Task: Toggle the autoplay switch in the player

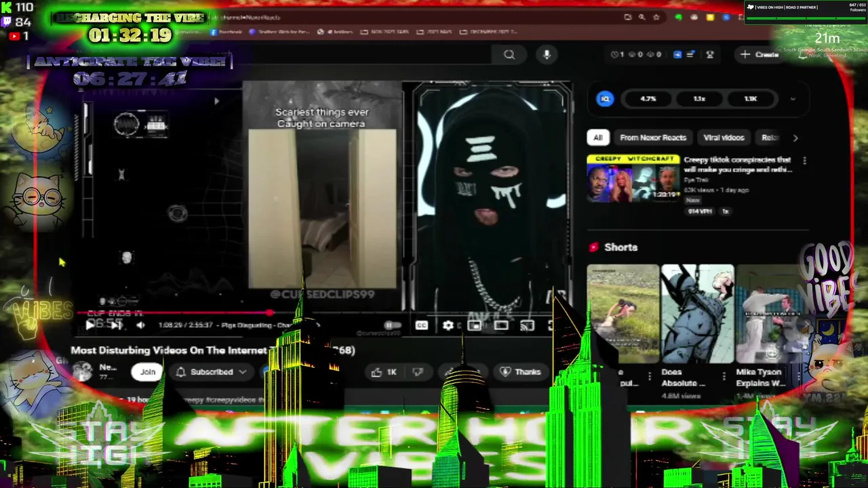Action: pos(391,325)
